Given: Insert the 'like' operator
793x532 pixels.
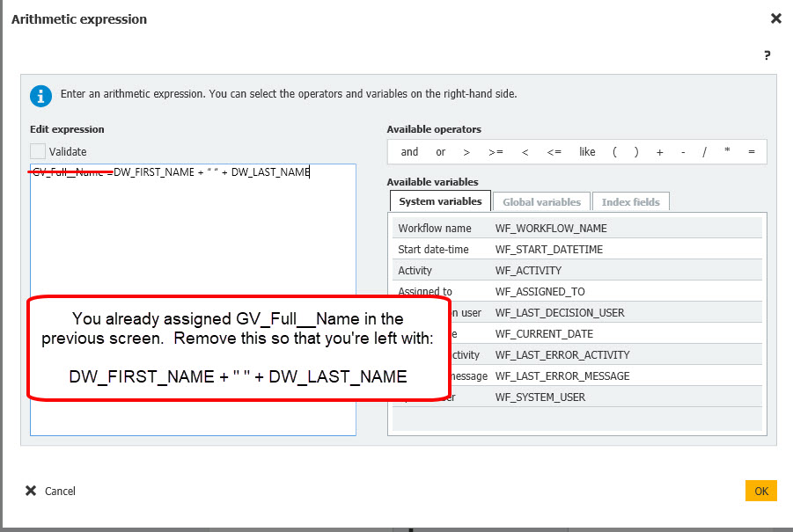Looking at the screenshot, I should click(587, 152).
